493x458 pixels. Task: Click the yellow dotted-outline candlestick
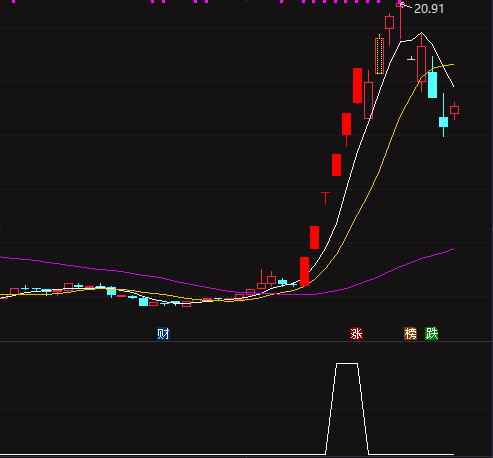pos(379,55)
